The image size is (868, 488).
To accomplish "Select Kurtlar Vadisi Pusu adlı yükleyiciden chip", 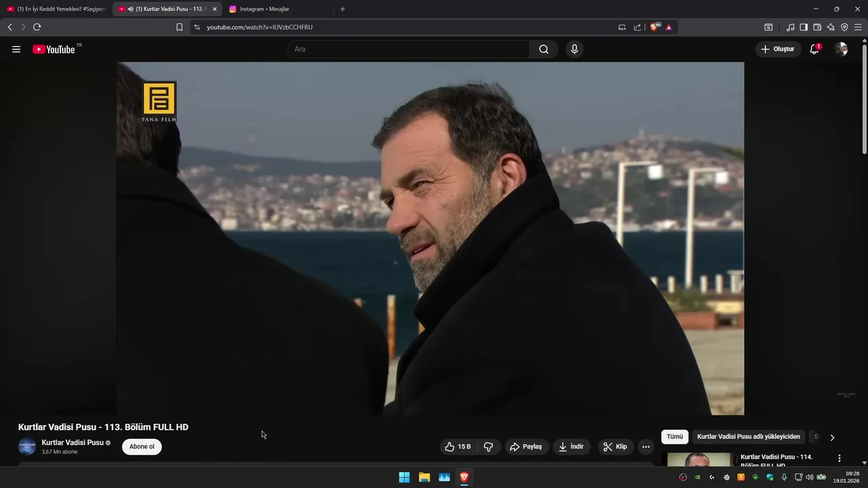I will point(749,436).
